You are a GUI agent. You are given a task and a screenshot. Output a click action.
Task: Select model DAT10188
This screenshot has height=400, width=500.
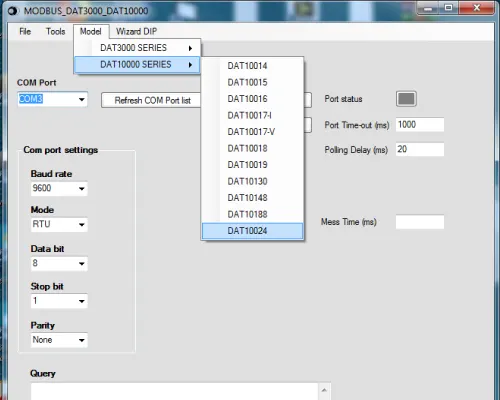252,214
